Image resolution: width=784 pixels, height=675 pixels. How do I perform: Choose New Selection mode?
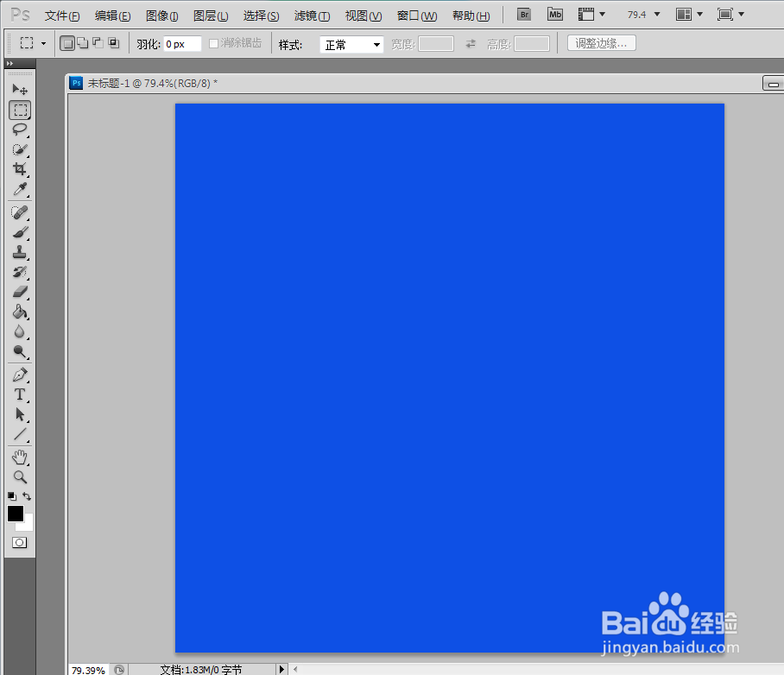67,43
